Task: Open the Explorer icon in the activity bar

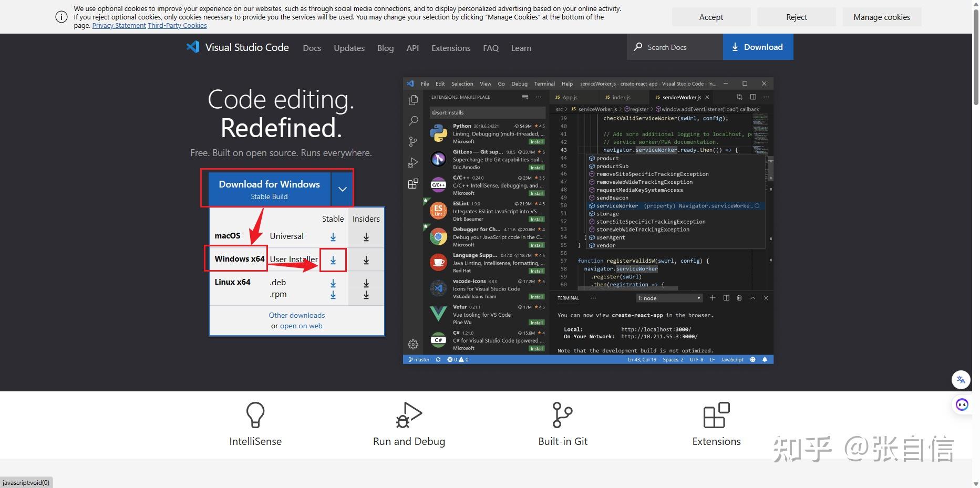Action: click(413, 100)
